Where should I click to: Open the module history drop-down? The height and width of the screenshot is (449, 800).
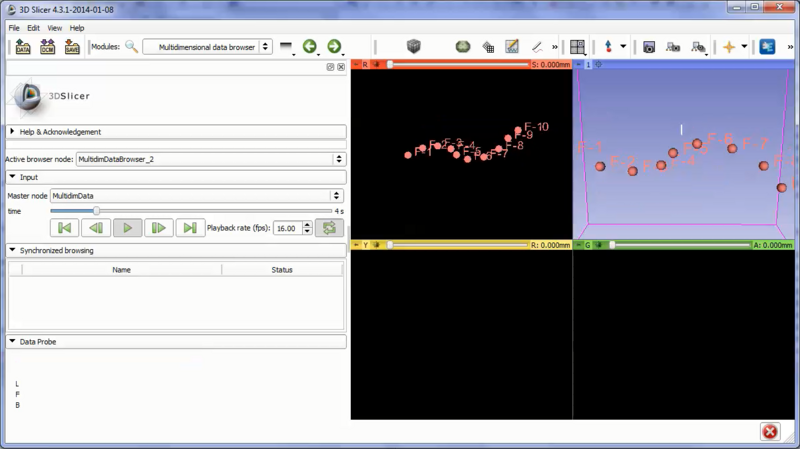(286, 46)
